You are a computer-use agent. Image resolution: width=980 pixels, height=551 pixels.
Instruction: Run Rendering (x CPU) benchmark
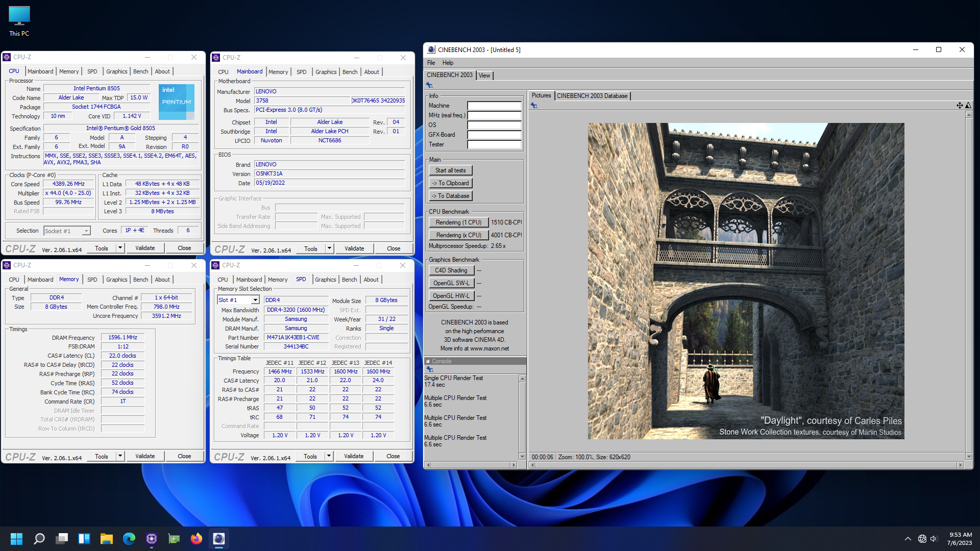pyautogui.click(x=458, y=235)
